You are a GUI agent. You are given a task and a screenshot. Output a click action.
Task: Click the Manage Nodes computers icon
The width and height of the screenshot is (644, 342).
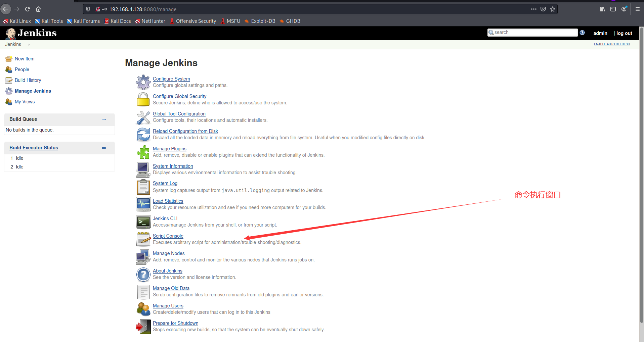coord(143,257)
